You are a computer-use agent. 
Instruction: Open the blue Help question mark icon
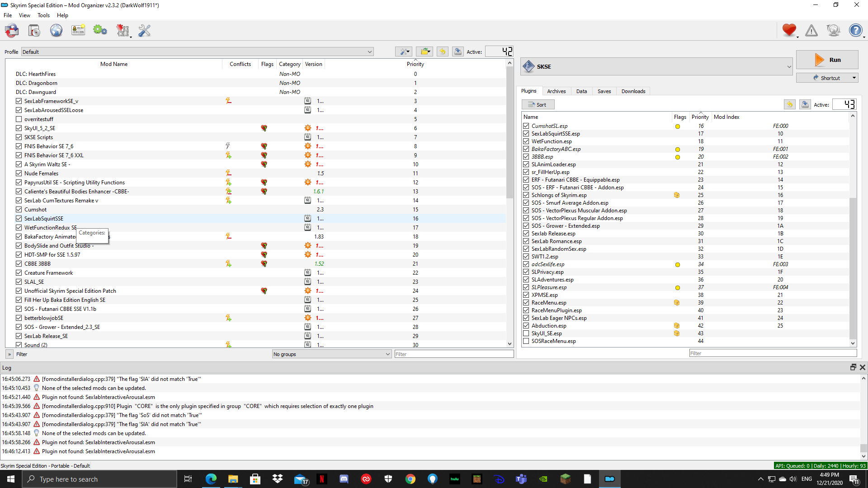coord(855,30)
